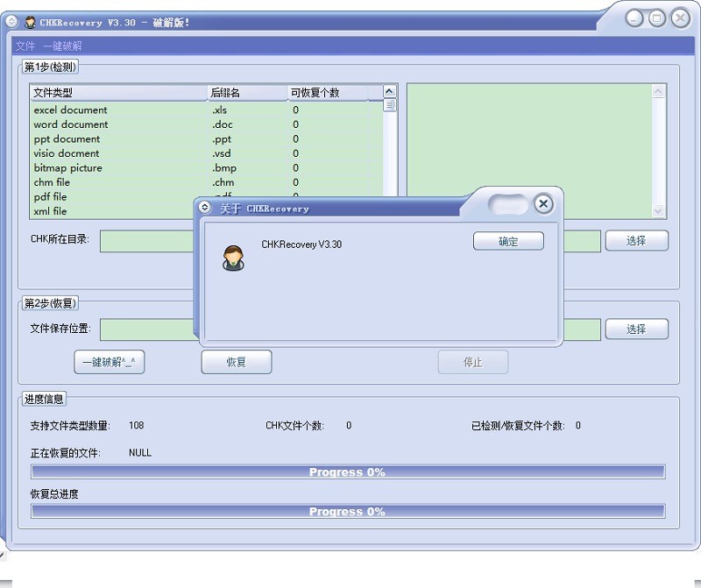Image resolution: width=701 pixels, height=588 pixels.
Task: Click the CHKRecovery user avatar in title bar
Action: click(x=30, y=22)
